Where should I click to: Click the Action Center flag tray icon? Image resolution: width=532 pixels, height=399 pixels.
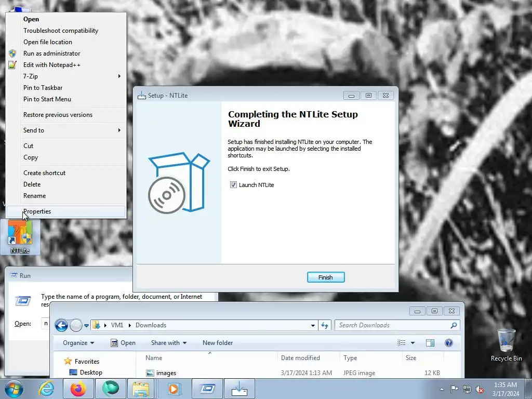[454, 389]
